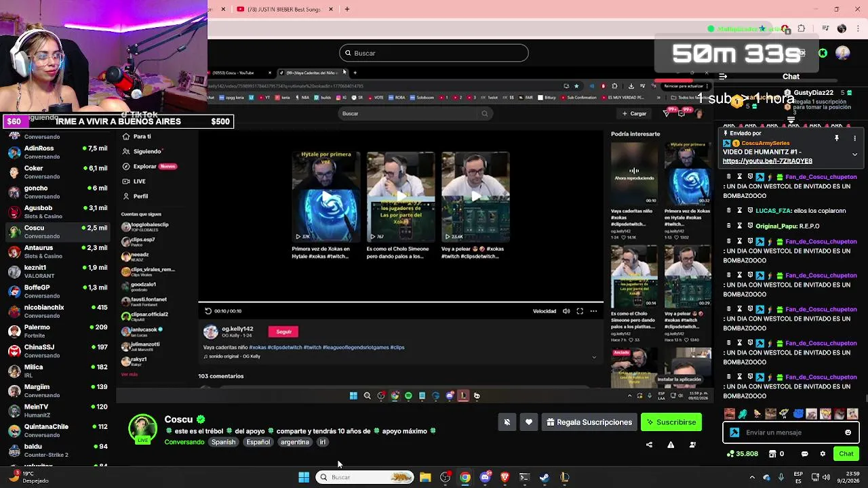Open the browser media control icon
The height and width of the screenshot is (488, 868).
point(825,28)
